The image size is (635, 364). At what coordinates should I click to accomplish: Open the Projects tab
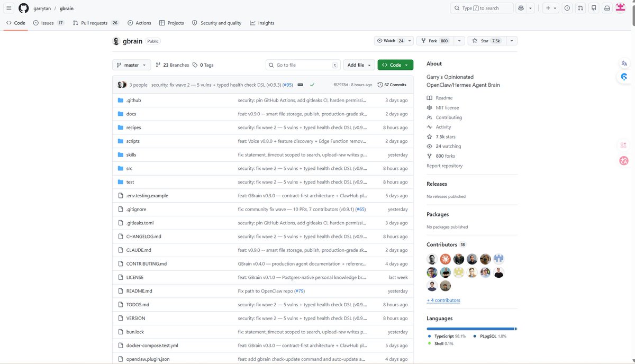pyautogui.click(x=171, y=23)
